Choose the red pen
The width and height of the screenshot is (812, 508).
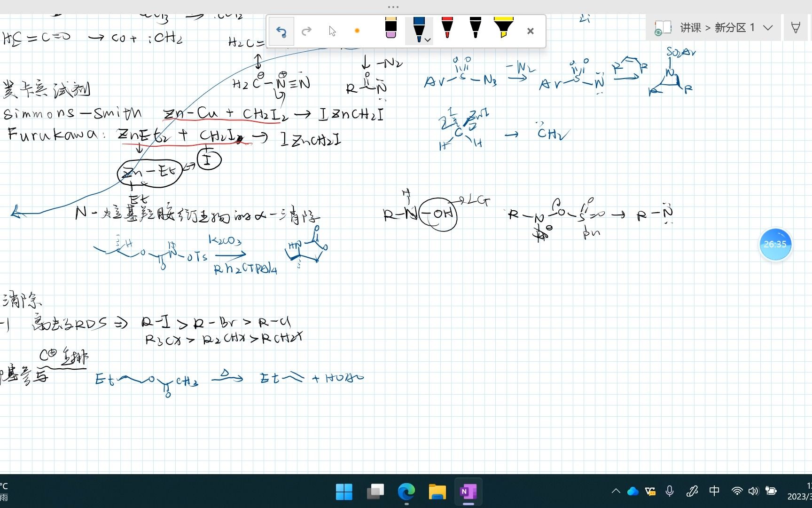point(447,28)
